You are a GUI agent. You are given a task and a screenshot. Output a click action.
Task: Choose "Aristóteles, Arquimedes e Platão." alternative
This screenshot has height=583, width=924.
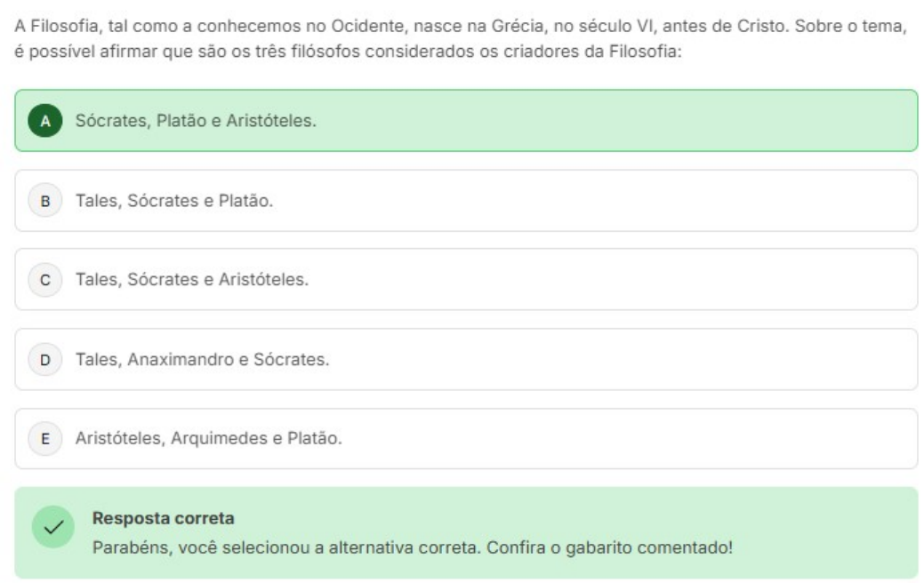(209, 439)
